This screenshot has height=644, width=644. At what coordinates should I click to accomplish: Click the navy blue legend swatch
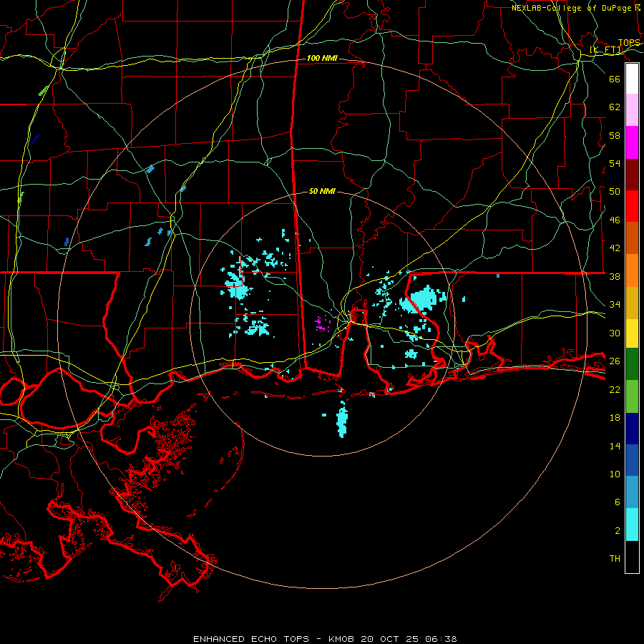coord(632,429)
